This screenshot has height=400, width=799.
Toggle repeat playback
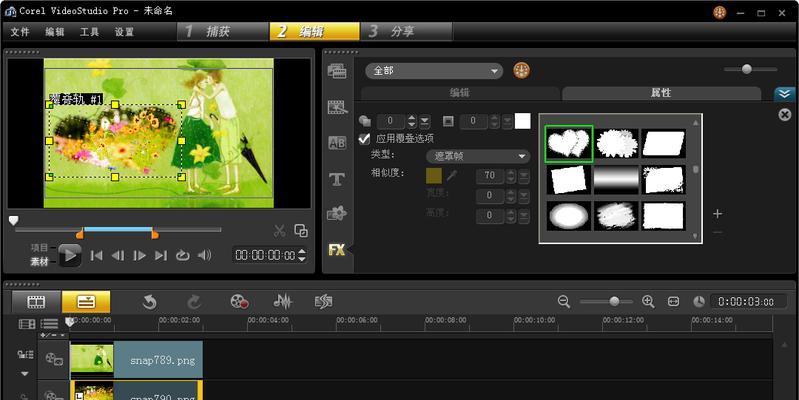(182, 255)
